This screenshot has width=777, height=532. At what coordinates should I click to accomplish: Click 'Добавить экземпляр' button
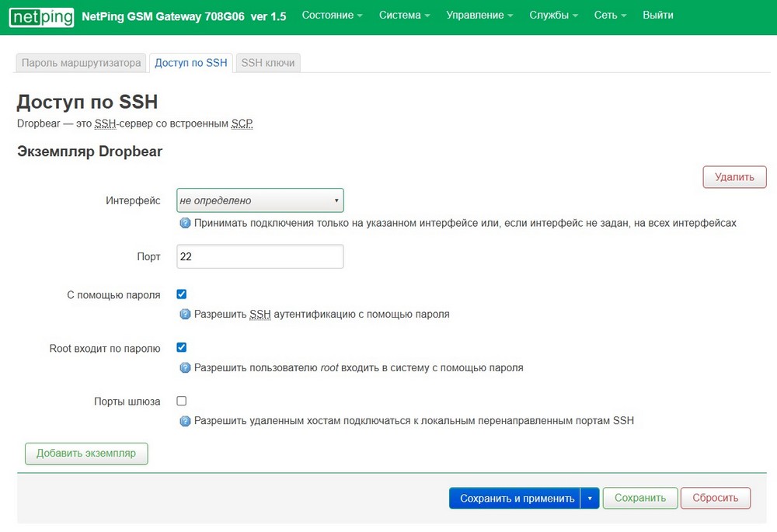tap(86, 454)
